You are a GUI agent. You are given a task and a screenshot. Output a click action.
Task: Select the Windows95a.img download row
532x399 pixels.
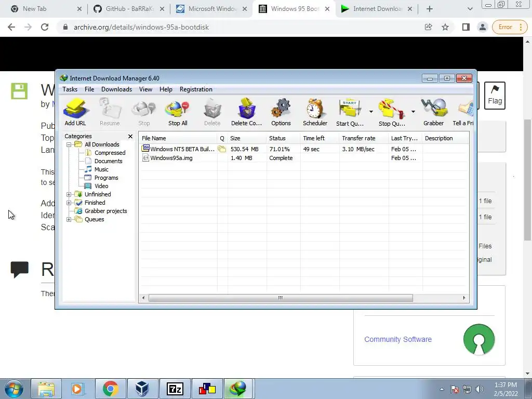click(x=303, y=158)
